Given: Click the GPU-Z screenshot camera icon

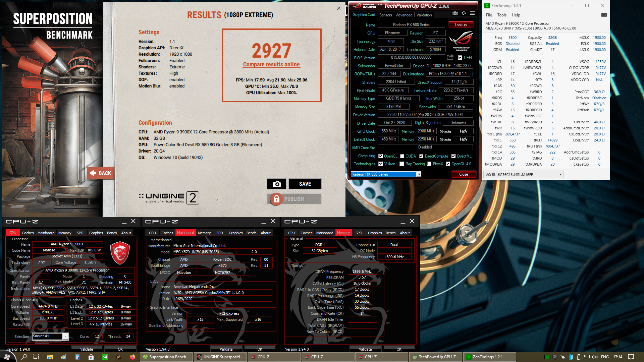Looking at the screenshot, I should (x=455, y=13).
